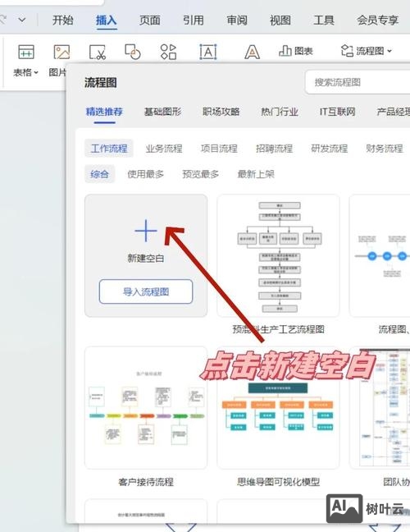410x532 pixels.
Task: Sort by 预览最多
Action: 201,174
